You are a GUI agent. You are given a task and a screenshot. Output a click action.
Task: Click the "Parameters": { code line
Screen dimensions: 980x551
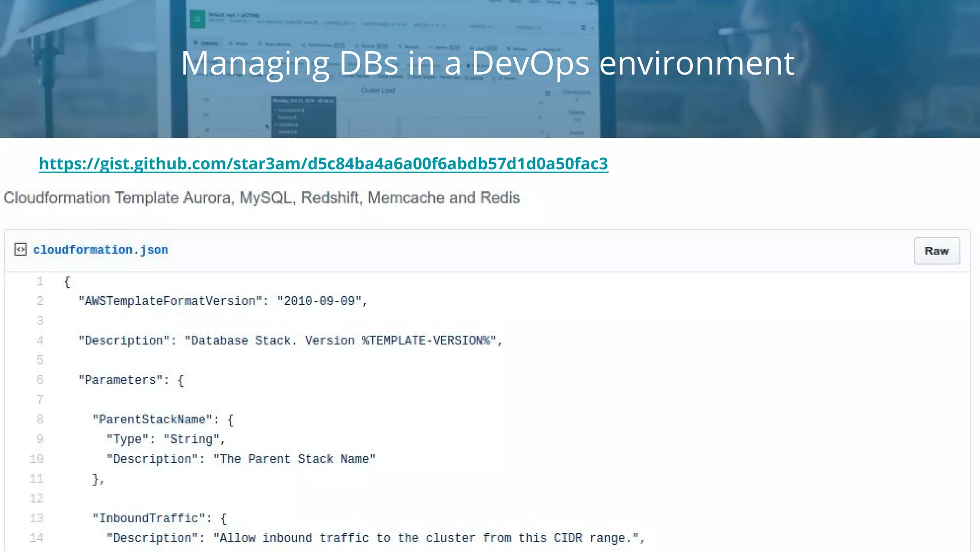[x=131, y=380]
